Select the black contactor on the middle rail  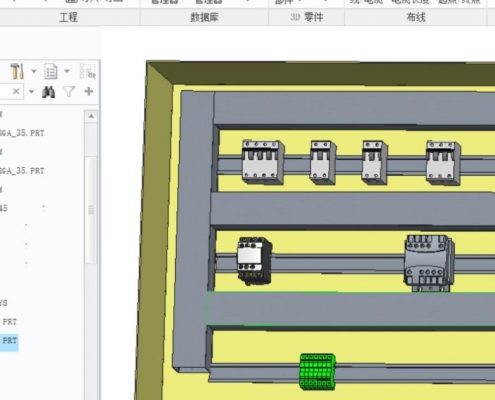tap(254, 261)
